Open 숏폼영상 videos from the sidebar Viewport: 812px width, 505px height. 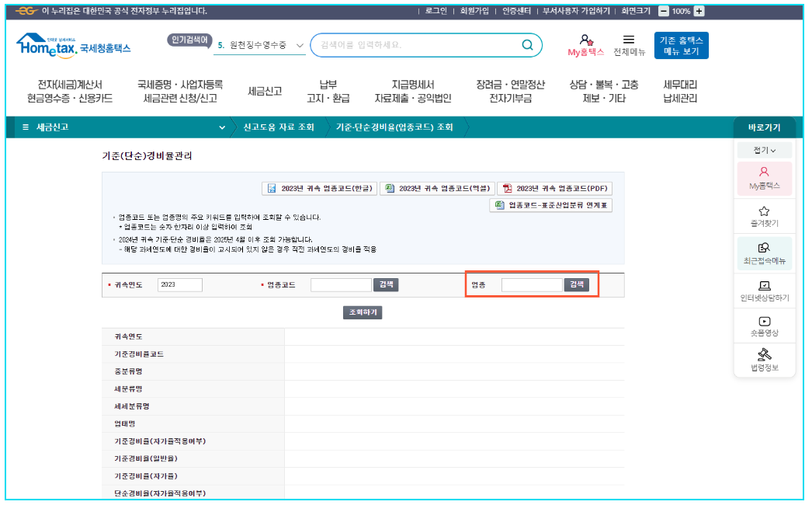click(x=765, y=330)
